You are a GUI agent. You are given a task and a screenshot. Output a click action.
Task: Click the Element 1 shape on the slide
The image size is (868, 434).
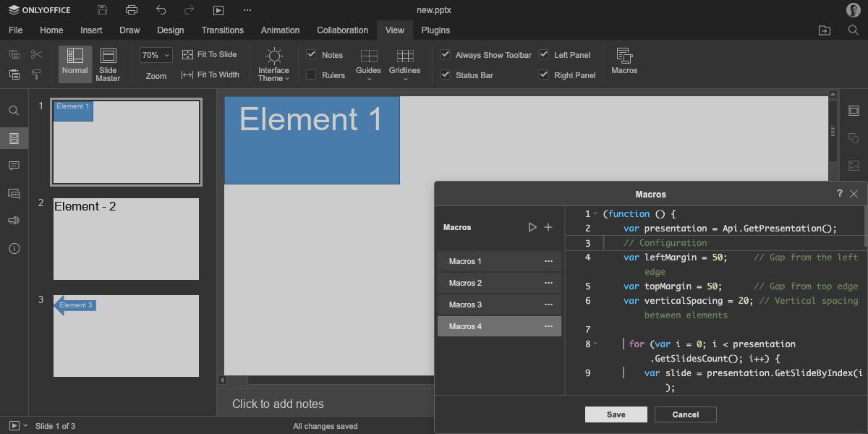[x=312, y=140]
